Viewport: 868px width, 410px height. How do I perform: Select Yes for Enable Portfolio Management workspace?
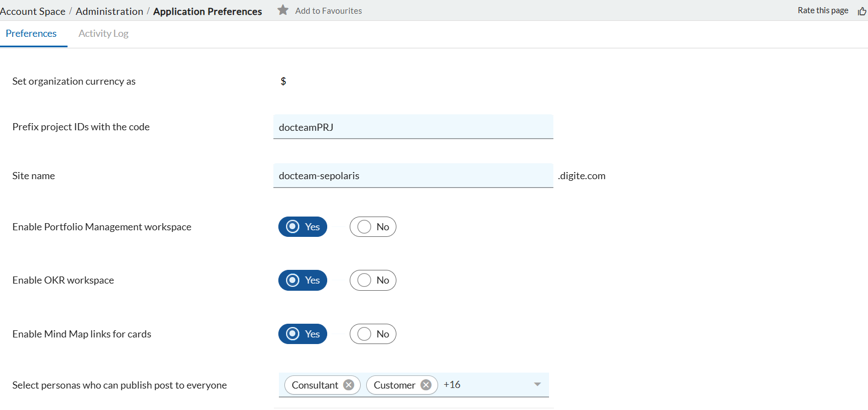pos(303,227)
